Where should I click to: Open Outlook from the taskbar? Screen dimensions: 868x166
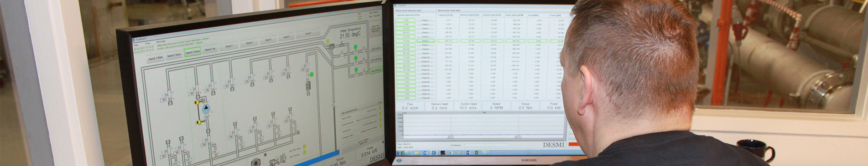425,153
